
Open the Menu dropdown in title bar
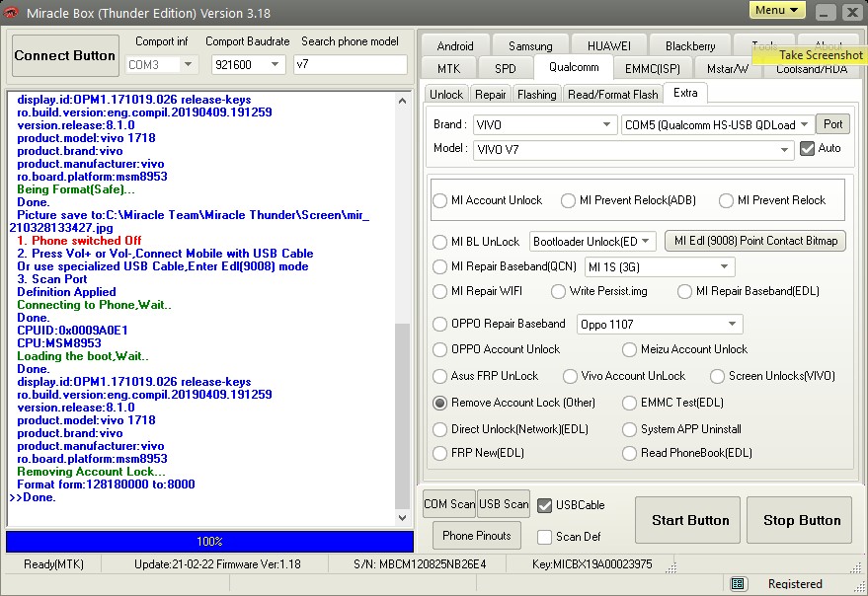click(777, 10)
